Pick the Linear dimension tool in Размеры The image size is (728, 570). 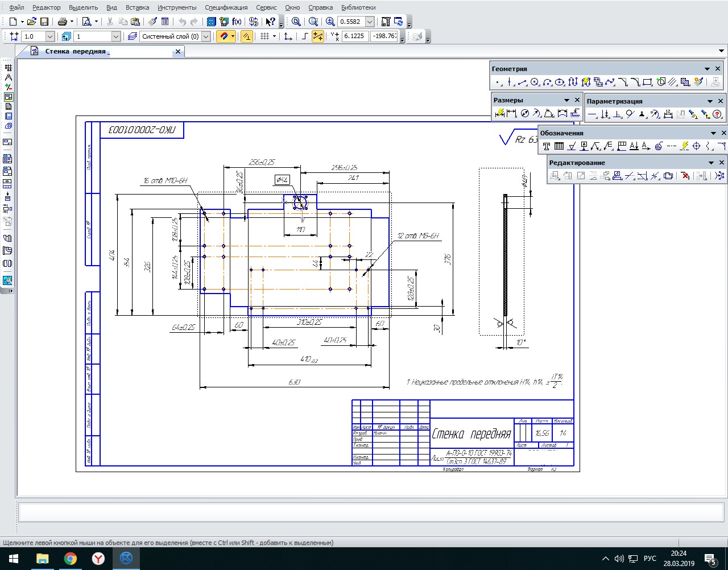point(512,114)
